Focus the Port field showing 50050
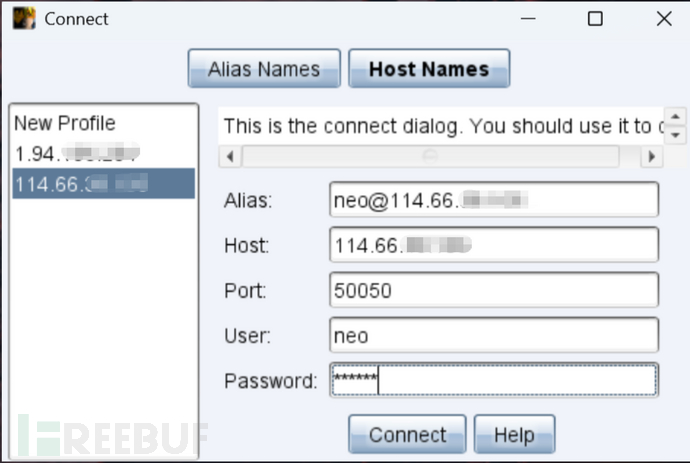The width and height of the screenshot is (690, 463). pyautogui.click(x=493, y=289)
